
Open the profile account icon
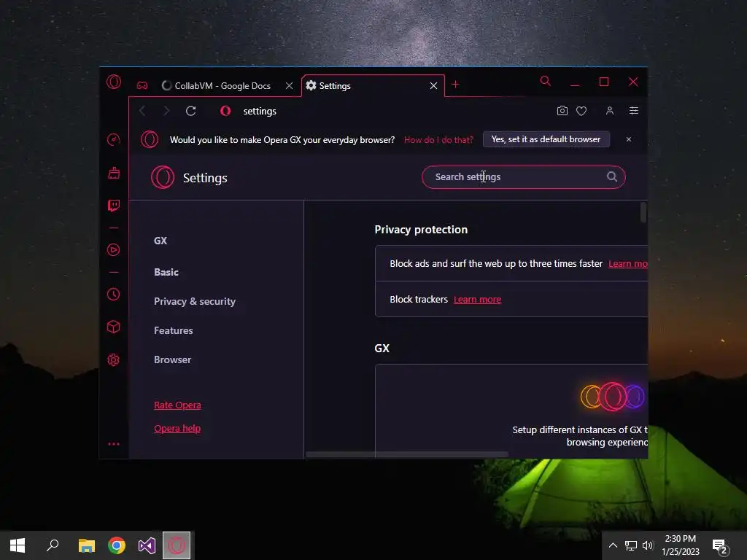click(609, 111)
